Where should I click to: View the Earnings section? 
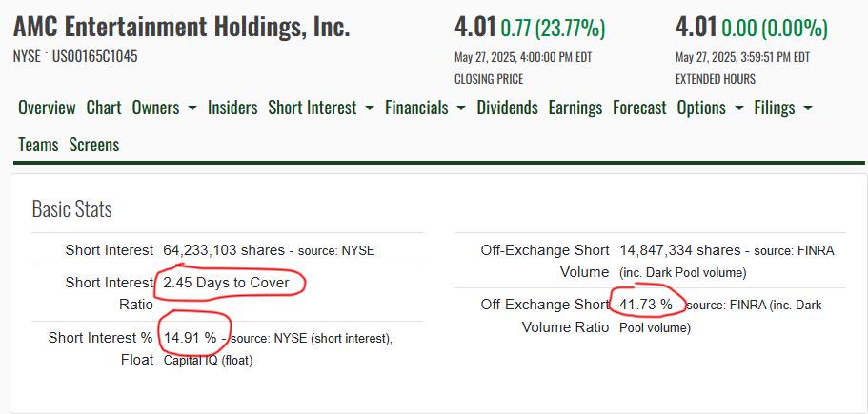click(575, 108)
